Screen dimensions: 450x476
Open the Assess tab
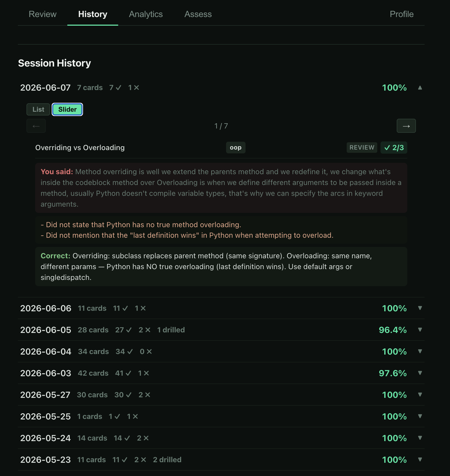coord(198,14)
